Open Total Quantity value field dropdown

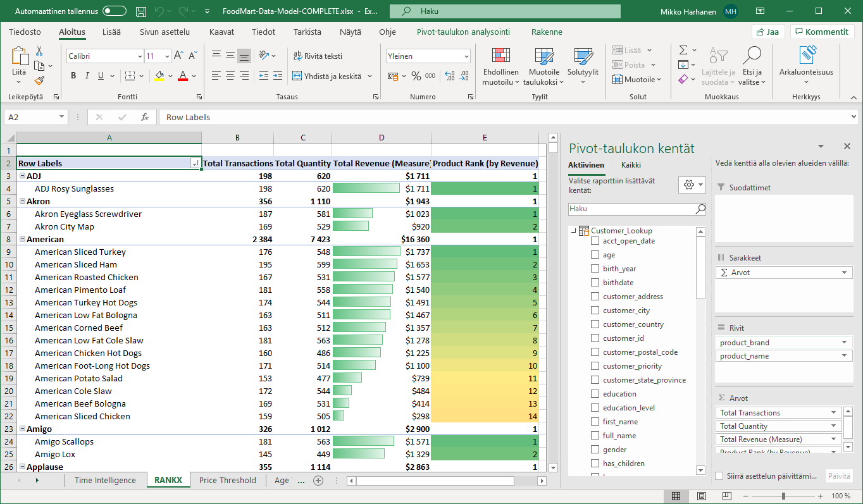point(833,426)
